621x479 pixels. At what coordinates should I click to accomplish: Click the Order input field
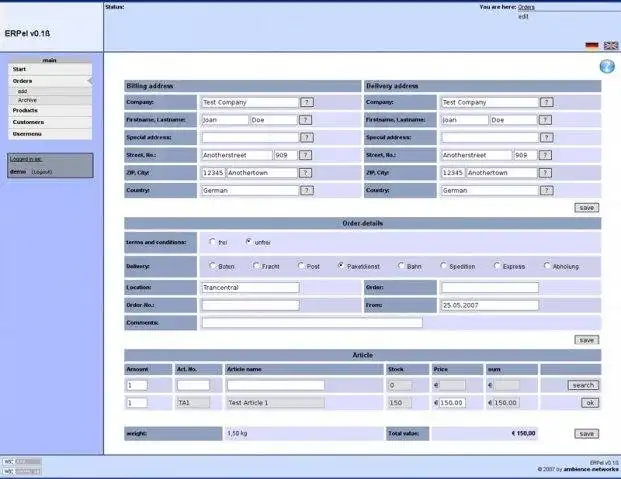(x=490, y=287)
